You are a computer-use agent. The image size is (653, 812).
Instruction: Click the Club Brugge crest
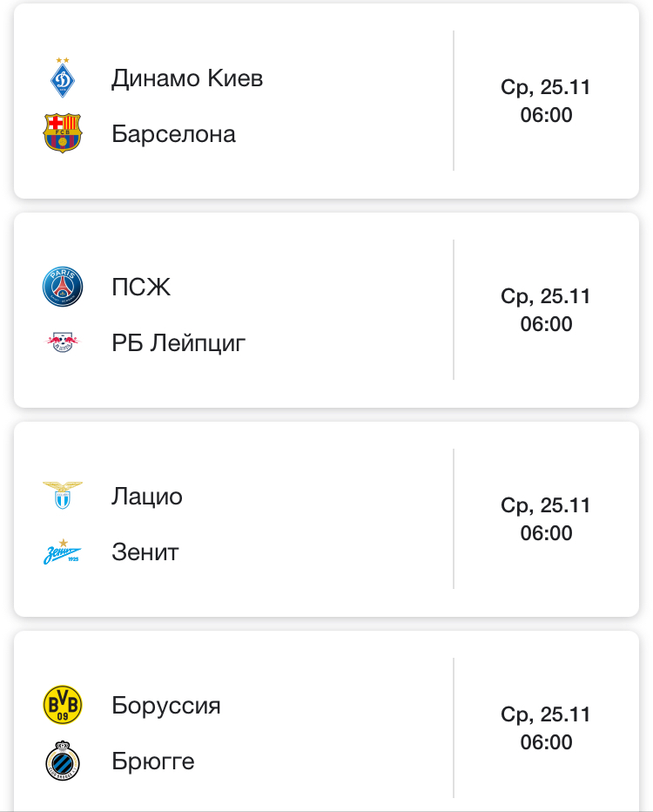click(63, 761)
